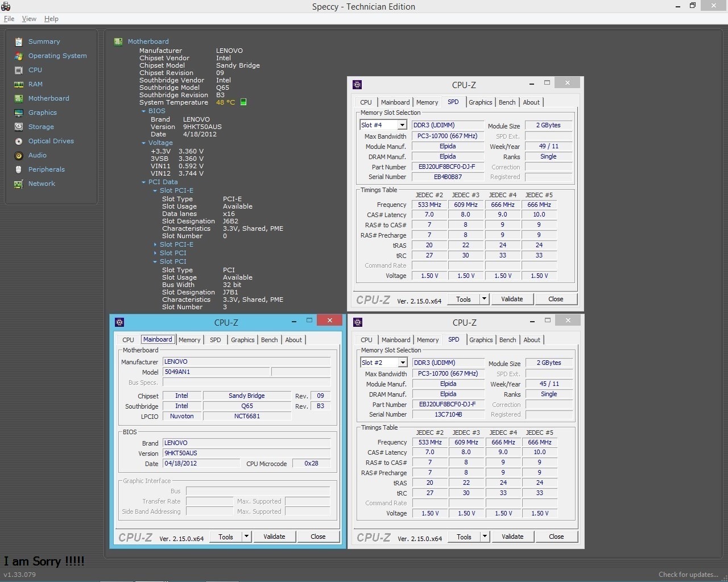Click Validate in Slot #2 CPU-Z window
Screen dimensions: 728x582
point(512,537)
